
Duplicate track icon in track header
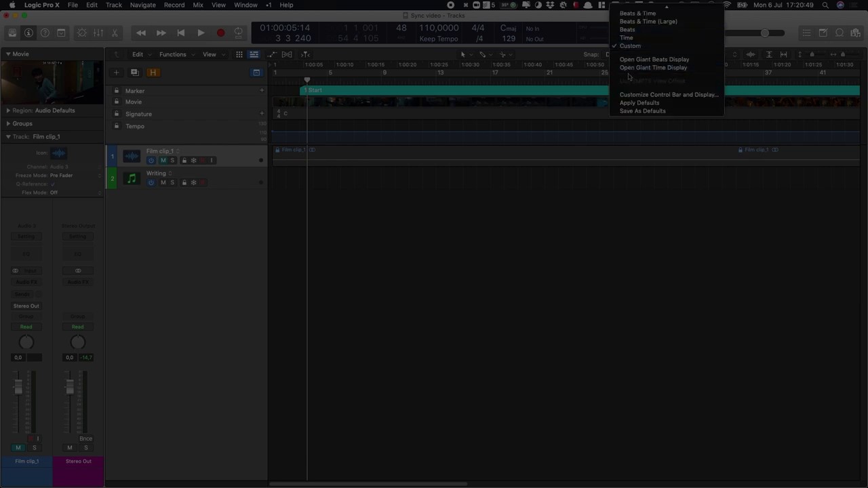(x=134, y=73)
